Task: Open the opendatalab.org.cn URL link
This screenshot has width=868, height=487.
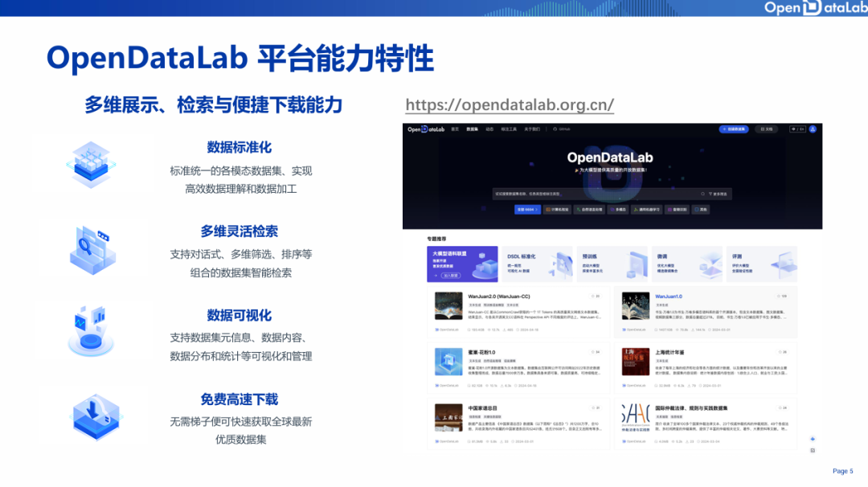Action: tap(510, 104)
